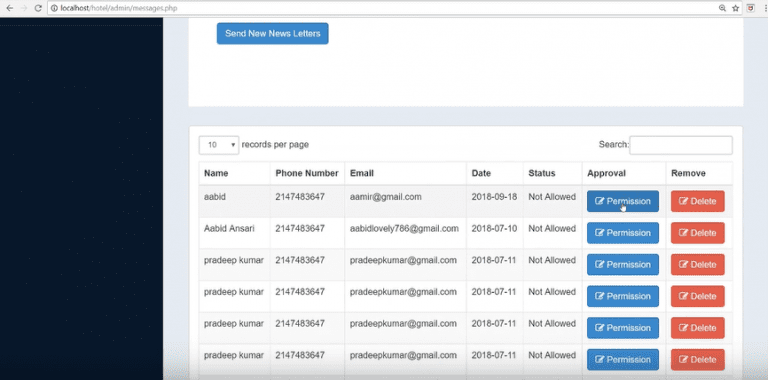Click the browser forward arrow icon
768x380 pixels.
[x=24, y=8]
